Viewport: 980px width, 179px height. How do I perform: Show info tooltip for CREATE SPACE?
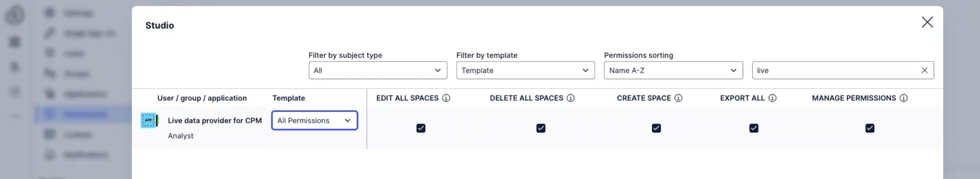[x=678, y=98]
